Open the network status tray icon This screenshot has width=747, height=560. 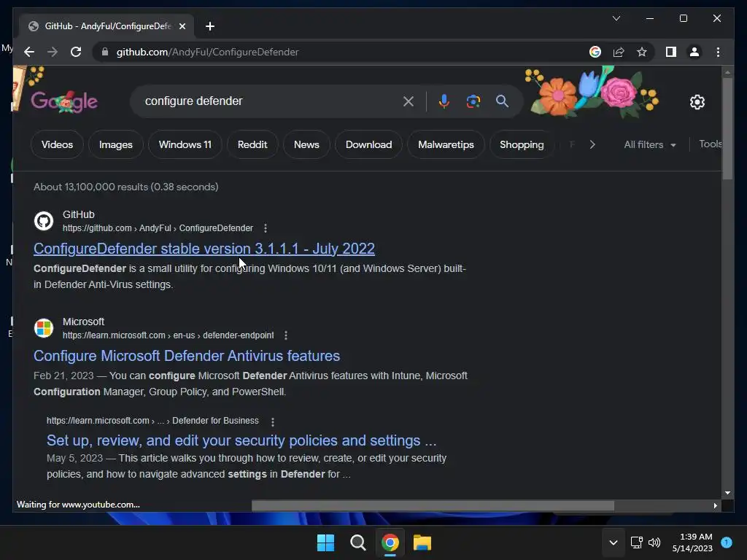(x=636, y=542)
